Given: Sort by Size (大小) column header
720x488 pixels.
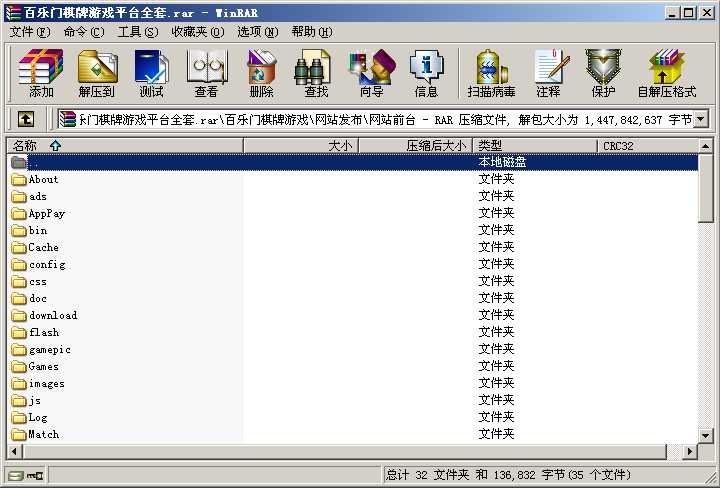Looking at the screenshot, I should click(301, 146).
